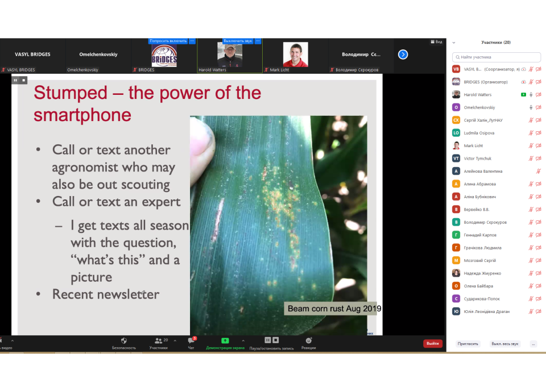
Task: Open the Чат chat icon
Action: (x=191, y=341)
